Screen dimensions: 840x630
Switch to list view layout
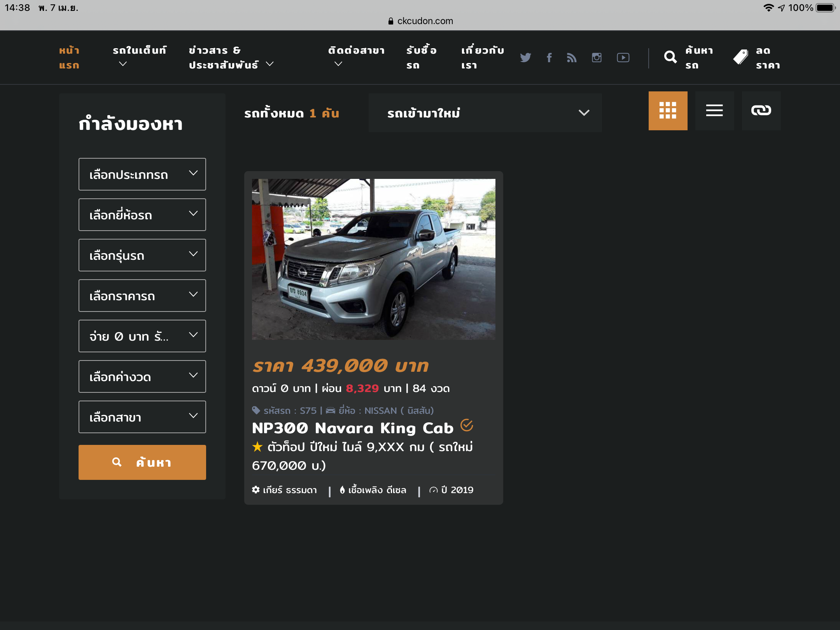714,111
